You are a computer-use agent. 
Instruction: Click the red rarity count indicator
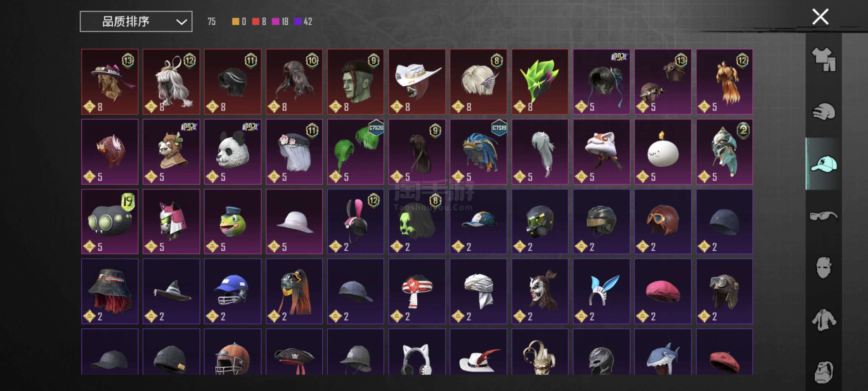pos(259,22)
